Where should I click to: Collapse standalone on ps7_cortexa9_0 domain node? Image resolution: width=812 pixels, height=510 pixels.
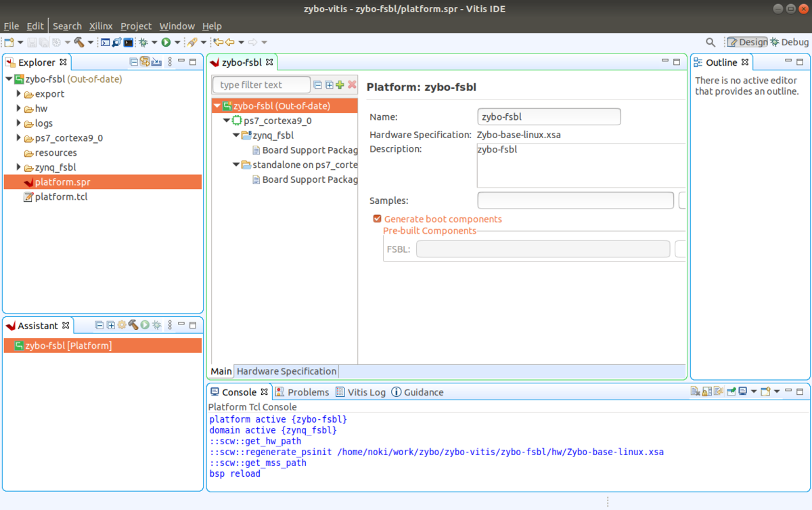click(236, 165)
